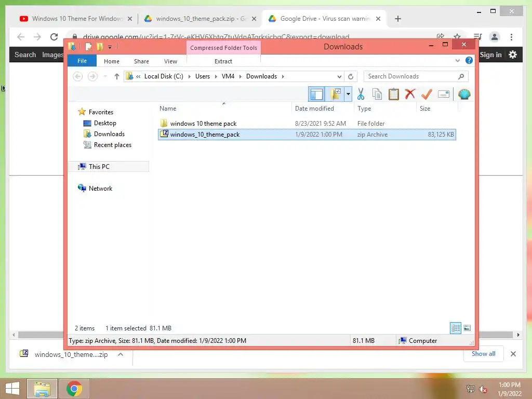
Task: Click Properties icon in quick access toolbar
Action: click(x=88, y=47)
